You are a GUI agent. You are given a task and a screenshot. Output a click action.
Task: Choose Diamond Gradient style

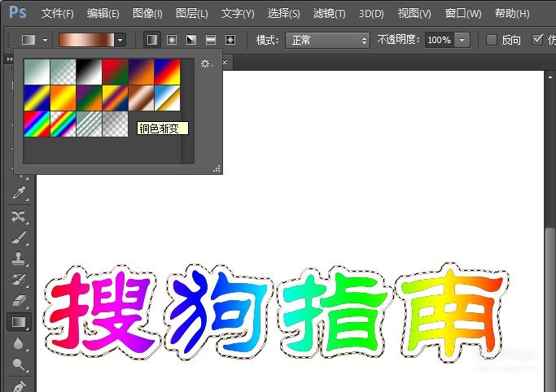click(x=230, y=40)
